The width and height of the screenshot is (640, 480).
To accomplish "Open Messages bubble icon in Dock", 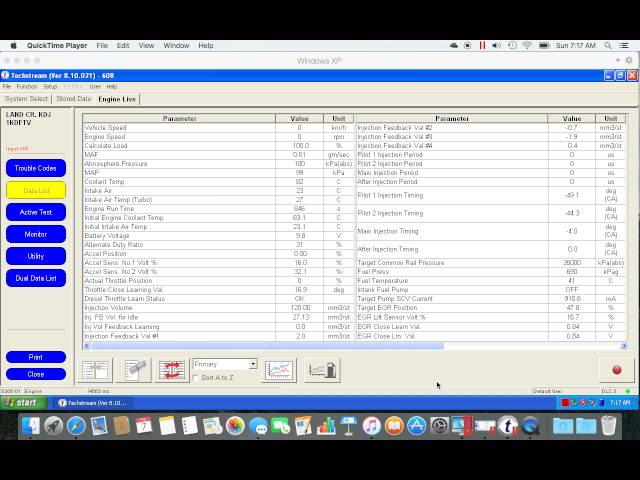I will coord(258,426).
